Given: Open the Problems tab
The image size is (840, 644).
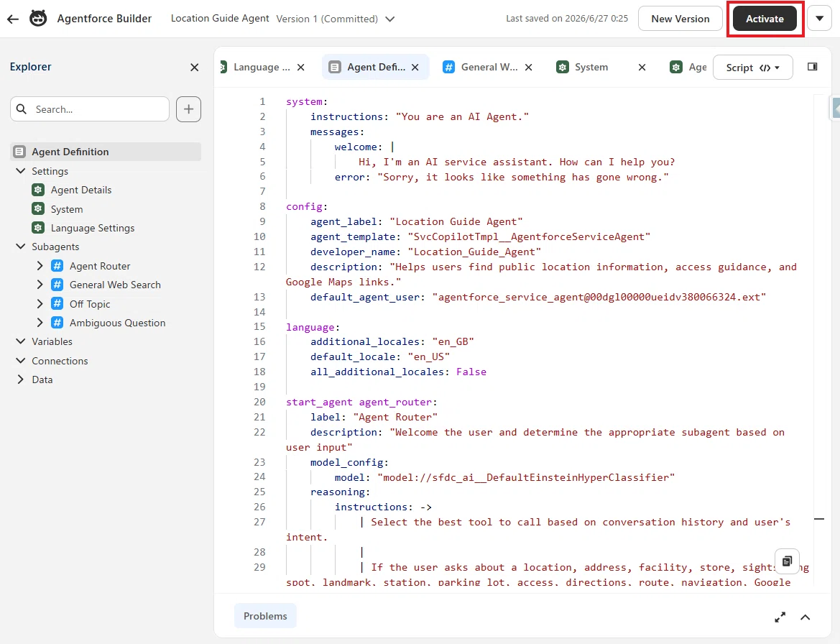Looking at the screenshot, I should click(x=265, y=616).
